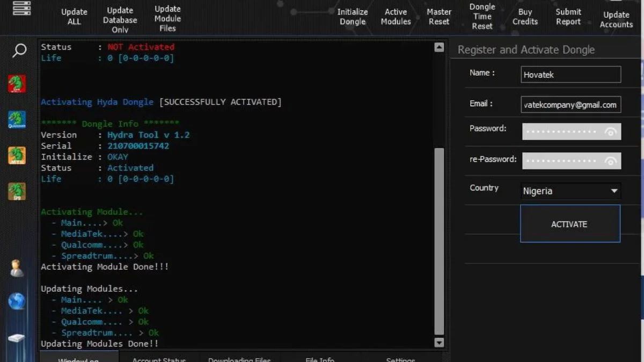The image size is (644, 362).
Task: Open Buy Credits section
Action: tap(525, 17)
